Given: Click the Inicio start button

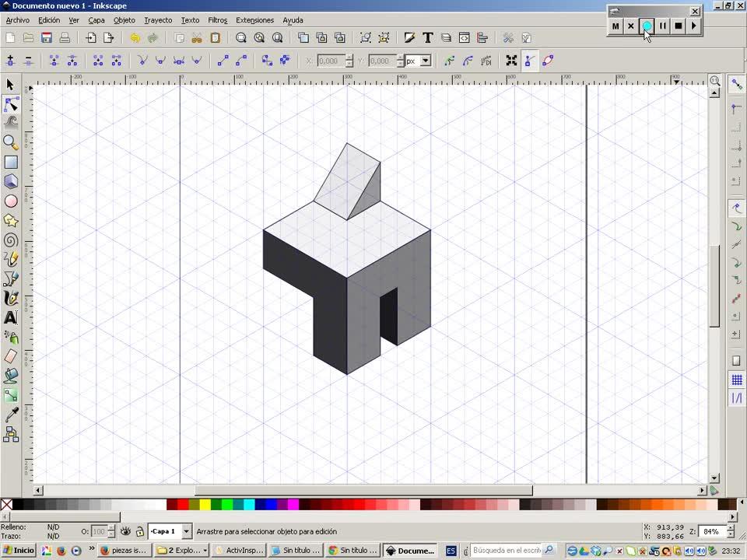Looking at the screenshot, I should click(x=19, y=550).
